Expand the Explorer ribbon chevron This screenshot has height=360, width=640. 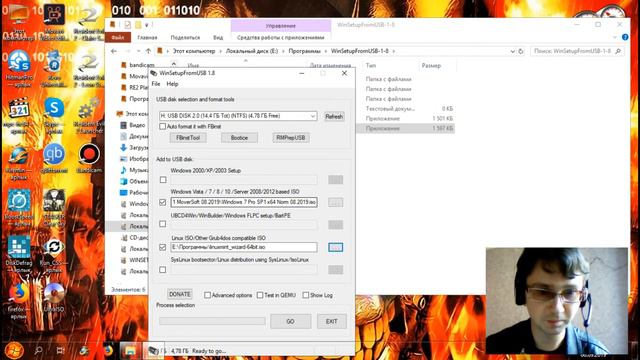click(x=615, y=37)
